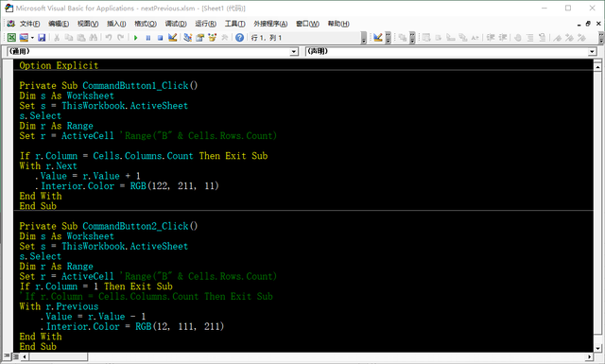Open the 插入(I) menu

point(116,24)
